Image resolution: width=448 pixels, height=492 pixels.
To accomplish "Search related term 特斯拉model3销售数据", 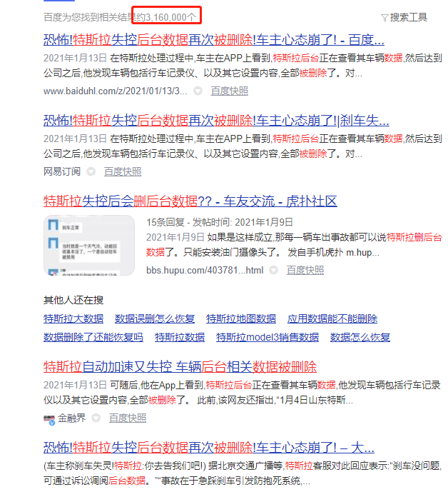I will click(268, 337).
